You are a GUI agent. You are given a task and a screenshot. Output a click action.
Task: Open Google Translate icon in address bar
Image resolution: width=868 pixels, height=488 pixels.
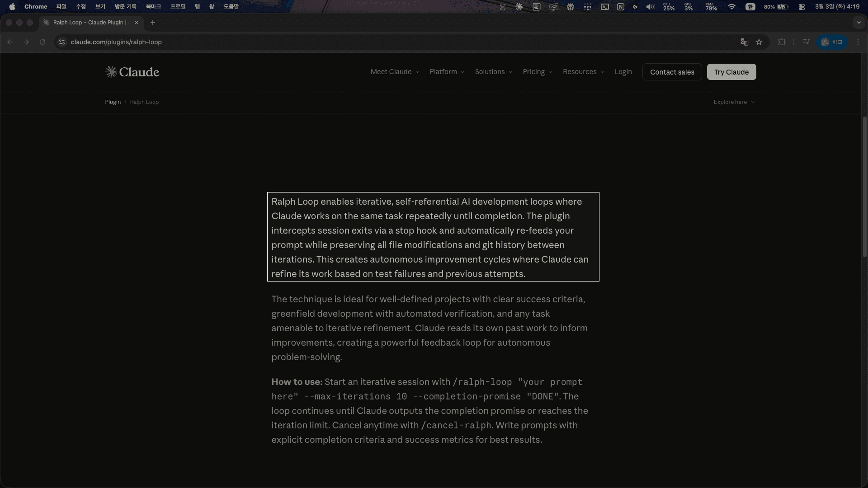pos(744,42)
